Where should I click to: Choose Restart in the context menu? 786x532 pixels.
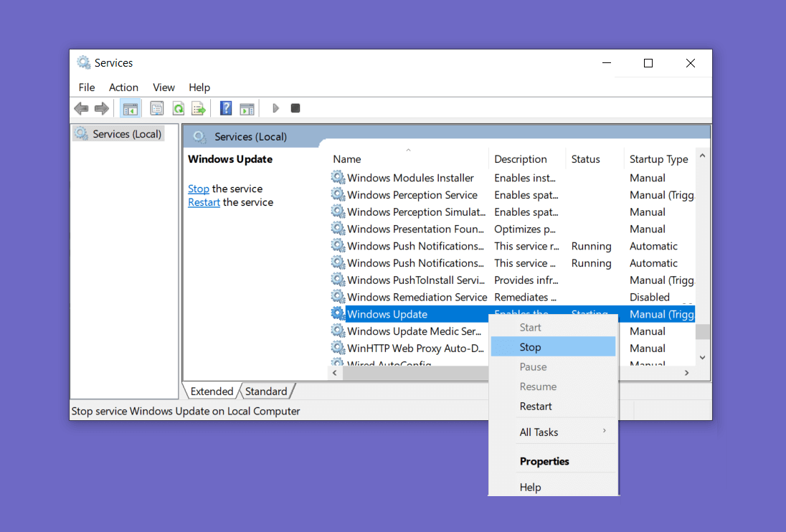point(553,407)
